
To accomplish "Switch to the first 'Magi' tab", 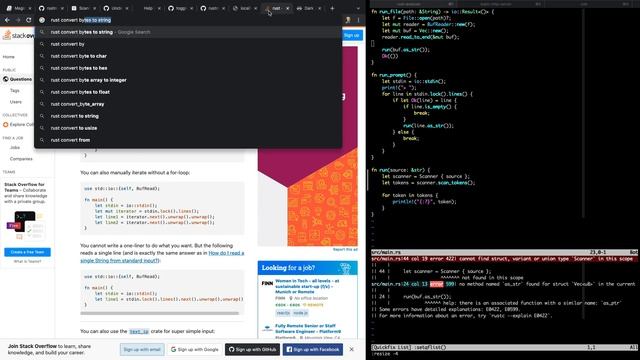I will tap(18, 8).
